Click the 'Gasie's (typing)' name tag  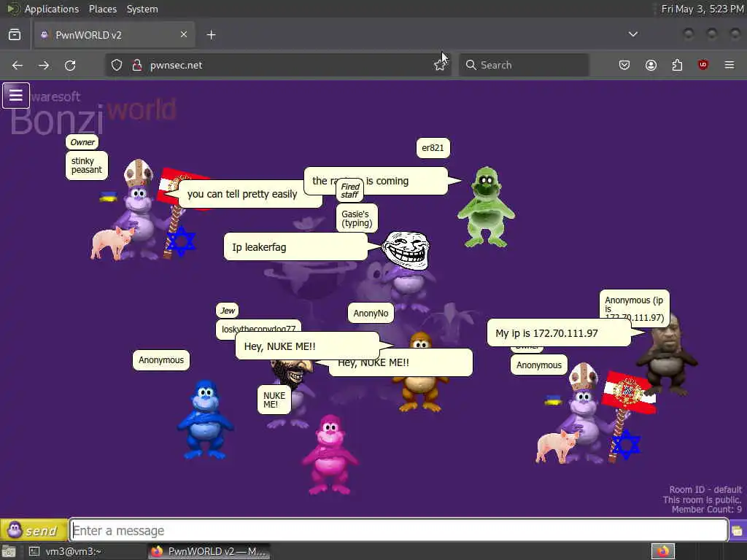pyautogui.click(x=357, y=218)
